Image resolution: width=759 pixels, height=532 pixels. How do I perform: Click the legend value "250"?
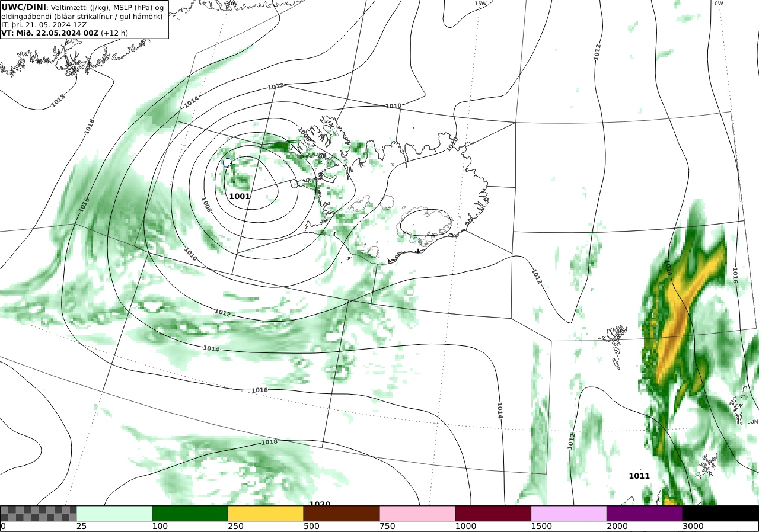click(235, 526)
